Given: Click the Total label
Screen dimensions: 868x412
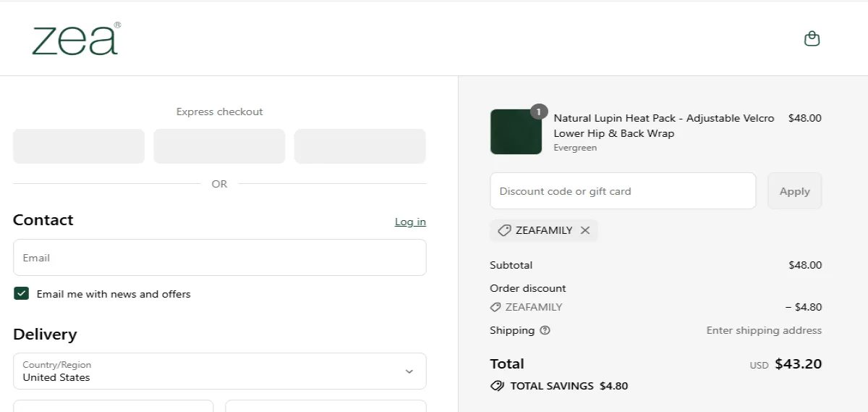Looking at the screenshot, I should [x=507, y=363].
